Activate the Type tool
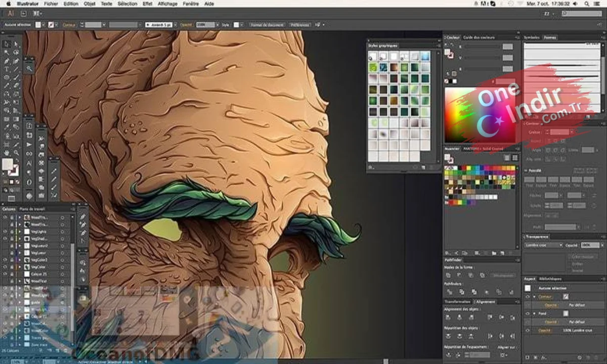 7,69
